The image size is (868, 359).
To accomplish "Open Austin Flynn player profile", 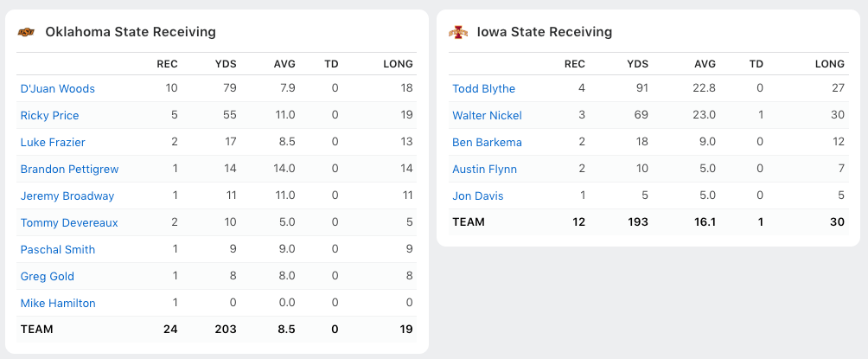I will [x=484, y=170].
